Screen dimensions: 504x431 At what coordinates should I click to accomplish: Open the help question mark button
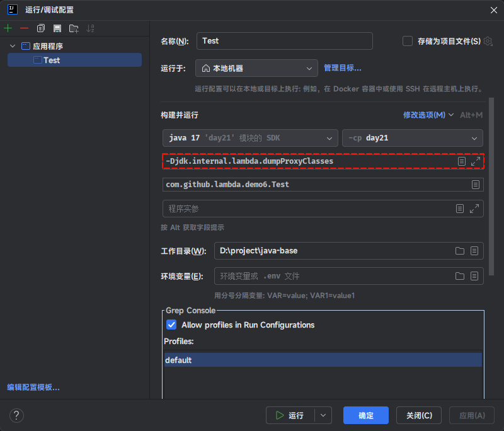(x=17, y=415)
